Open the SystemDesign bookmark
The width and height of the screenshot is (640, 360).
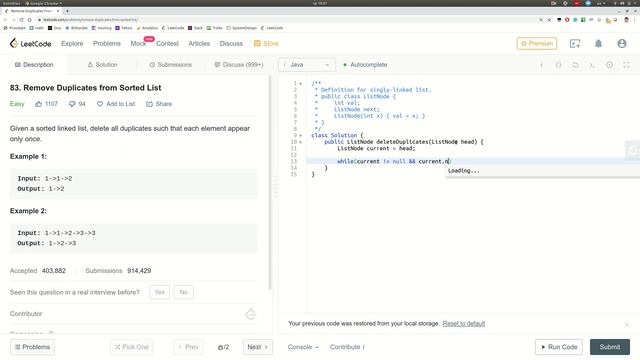click(x=242, y=28)
